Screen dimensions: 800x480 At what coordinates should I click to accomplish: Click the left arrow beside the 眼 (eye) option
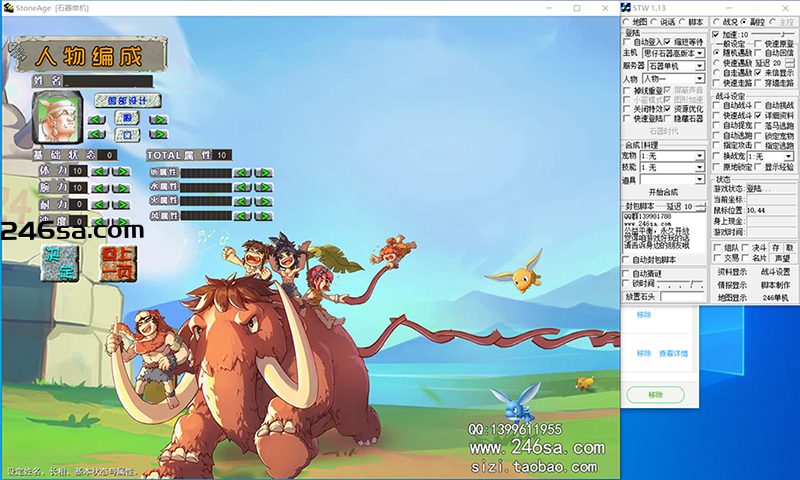pyautogui.click(x=96, y=120)
